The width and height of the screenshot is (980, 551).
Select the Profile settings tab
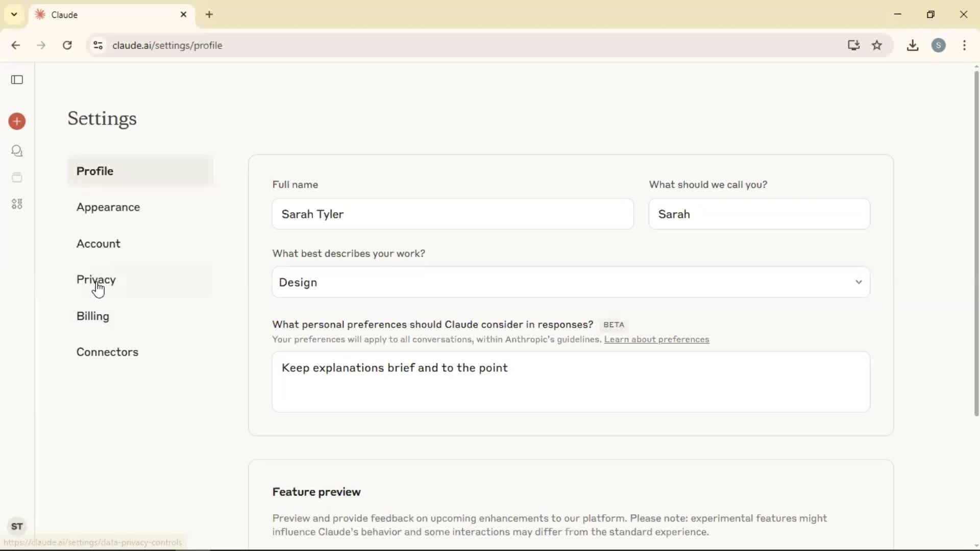[140, 171]
